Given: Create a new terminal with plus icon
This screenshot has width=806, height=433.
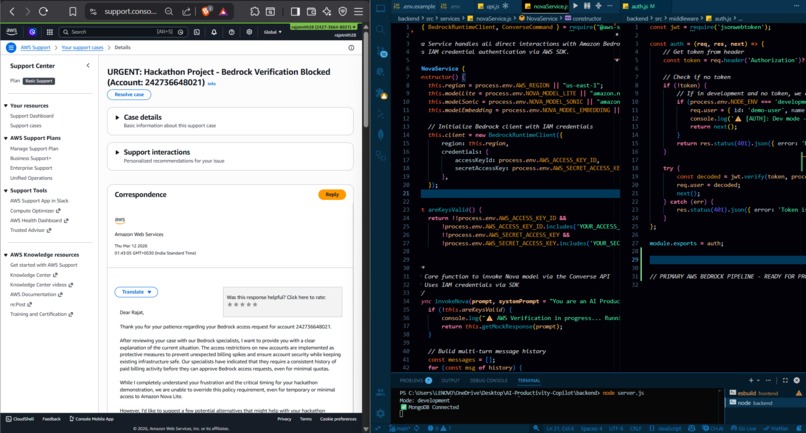Looking at the screenshot, I should pyautogui.click(x=751, y=381).
